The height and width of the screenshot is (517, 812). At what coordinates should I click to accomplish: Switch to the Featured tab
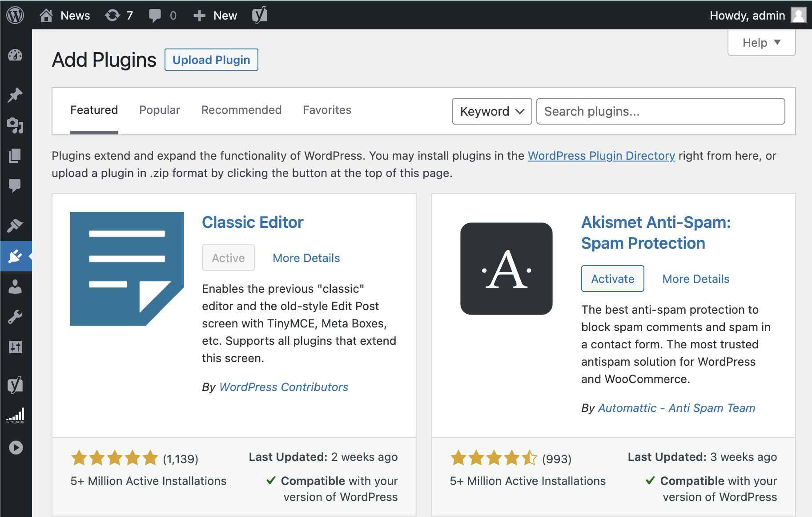[94, 110]
